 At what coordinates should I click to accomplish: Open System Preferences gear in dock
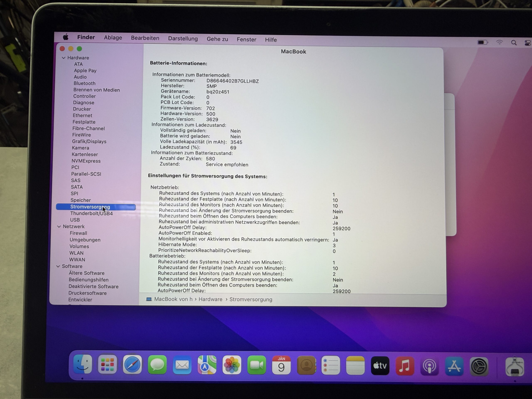pyautogui.click(x=479, y=367)
